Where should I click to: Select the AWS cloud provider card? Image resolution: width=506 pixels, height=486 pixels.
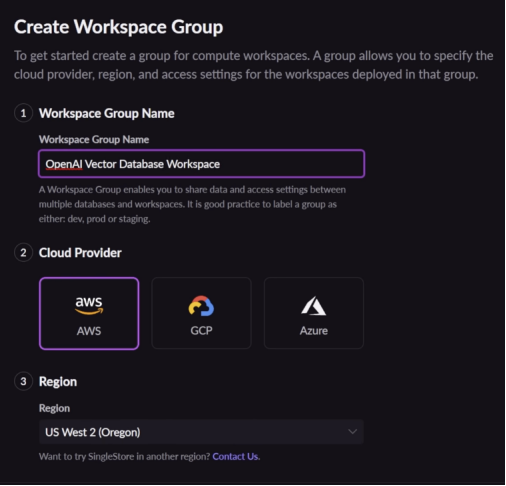tap(89, 313)
